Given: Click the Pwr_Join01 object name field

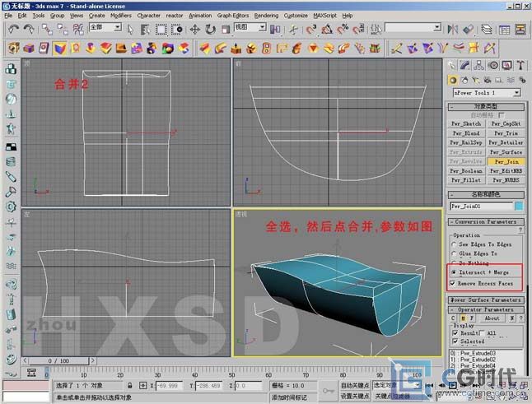Looking at the screenshot, I should (482, 206).
